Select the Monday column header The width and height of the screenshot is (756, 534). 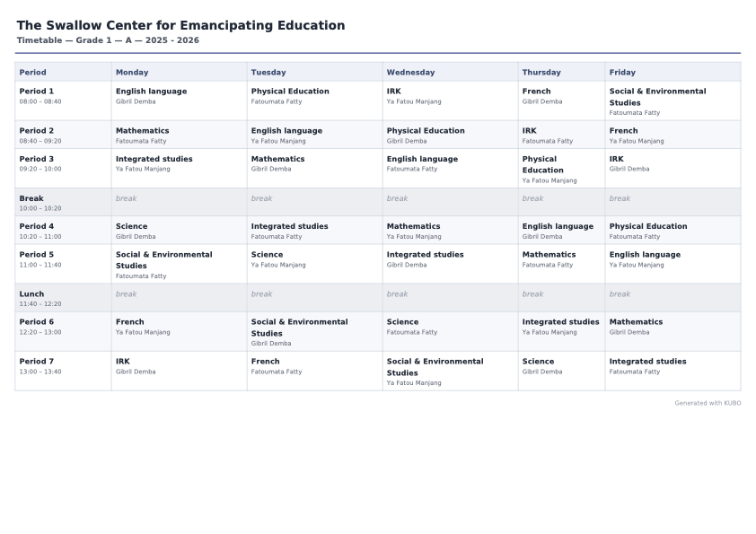[180, 72]
